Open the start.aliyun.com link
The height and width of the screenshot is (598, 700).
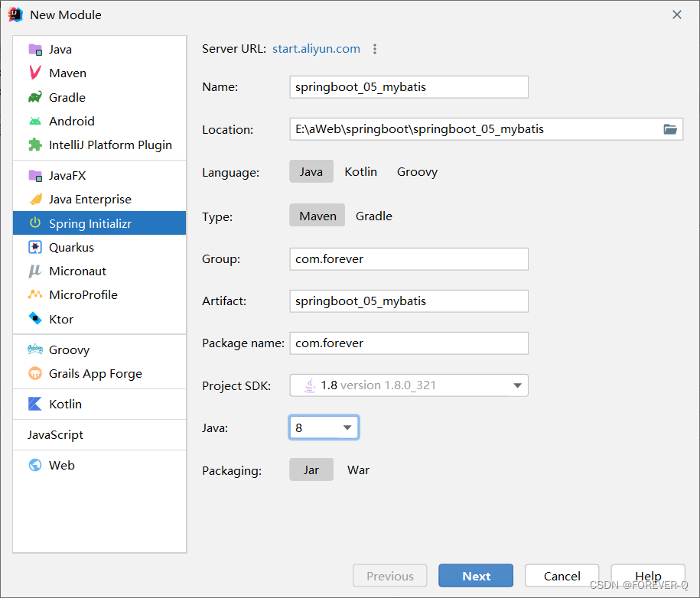(x=315, y=48)
